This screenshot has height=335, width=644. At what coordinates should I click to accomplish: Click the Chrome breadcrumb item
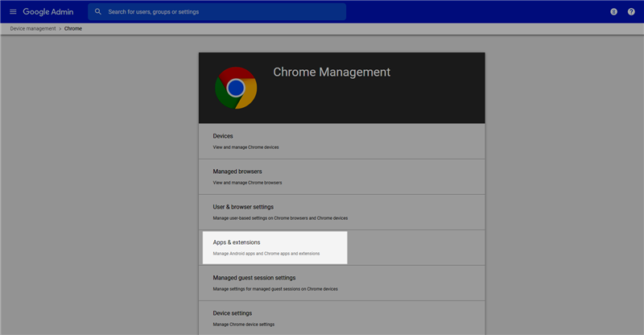click(73, 28)
